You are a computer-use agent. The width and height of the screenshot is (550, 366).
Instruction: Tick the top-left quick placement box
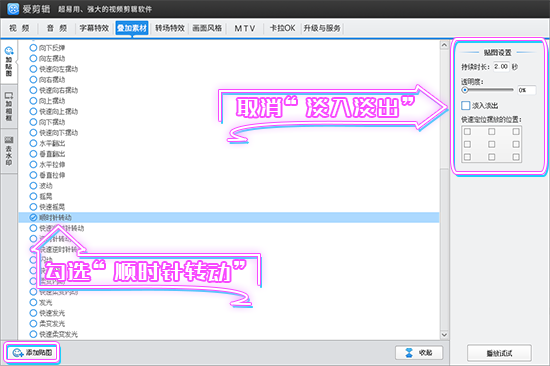point(467,132)
